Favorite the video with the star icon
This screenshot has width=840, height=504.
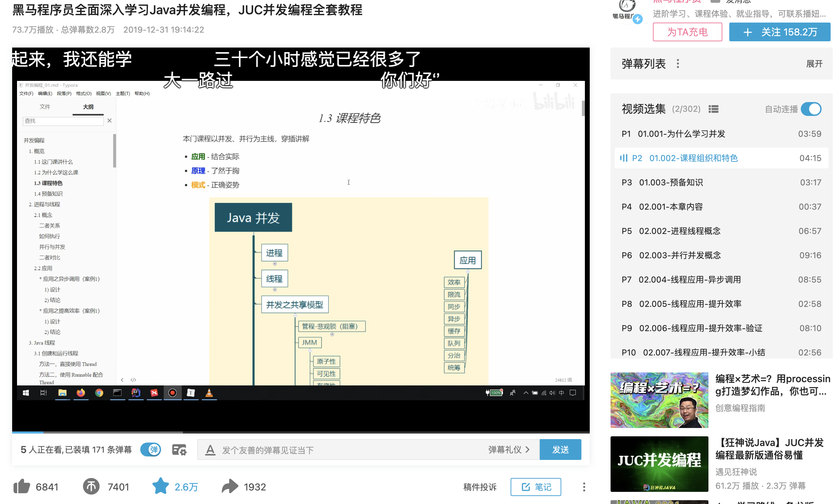160,487
